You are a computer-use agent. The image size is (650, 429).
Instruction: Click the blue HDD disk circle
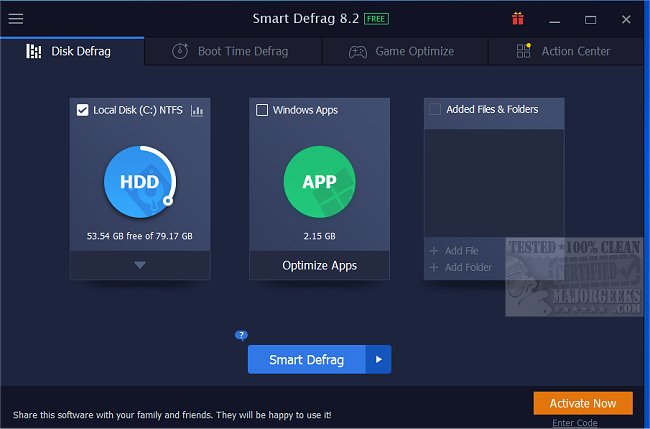(x=139, y=183)
